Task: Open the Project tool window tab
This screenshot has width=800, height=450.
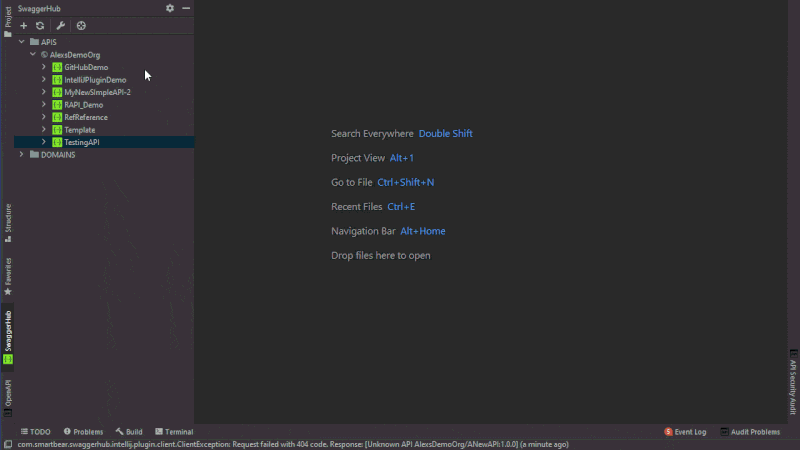Action: coord(8,21)
